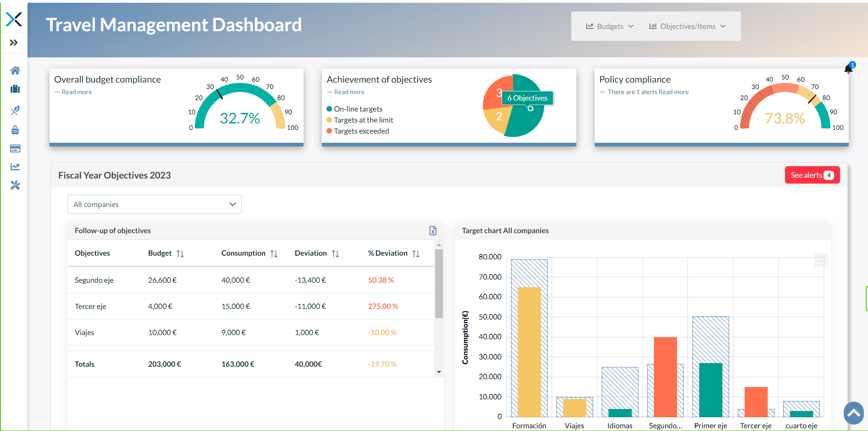Screen dimensions: 868x431
Task: Sort table by Budget column
Action: [180, 253]
